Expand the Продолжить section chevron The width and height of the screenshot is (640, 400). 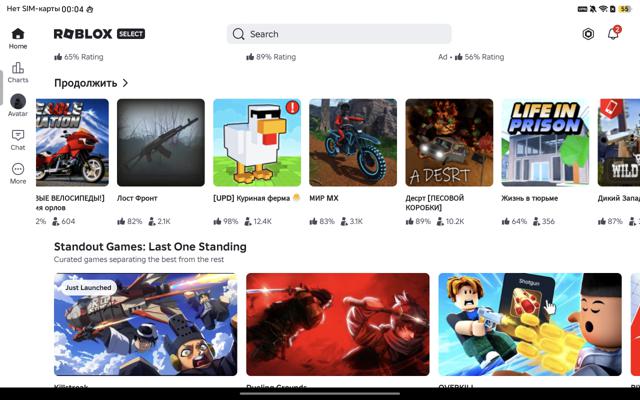(x=125, y=83)
